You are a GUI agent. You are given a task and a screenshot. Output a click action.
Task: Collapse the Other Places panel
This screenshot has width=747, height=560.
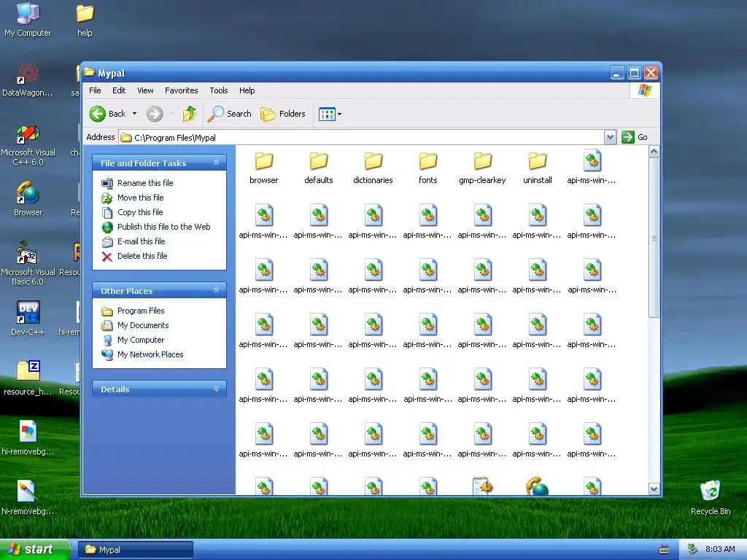[216, 290]
